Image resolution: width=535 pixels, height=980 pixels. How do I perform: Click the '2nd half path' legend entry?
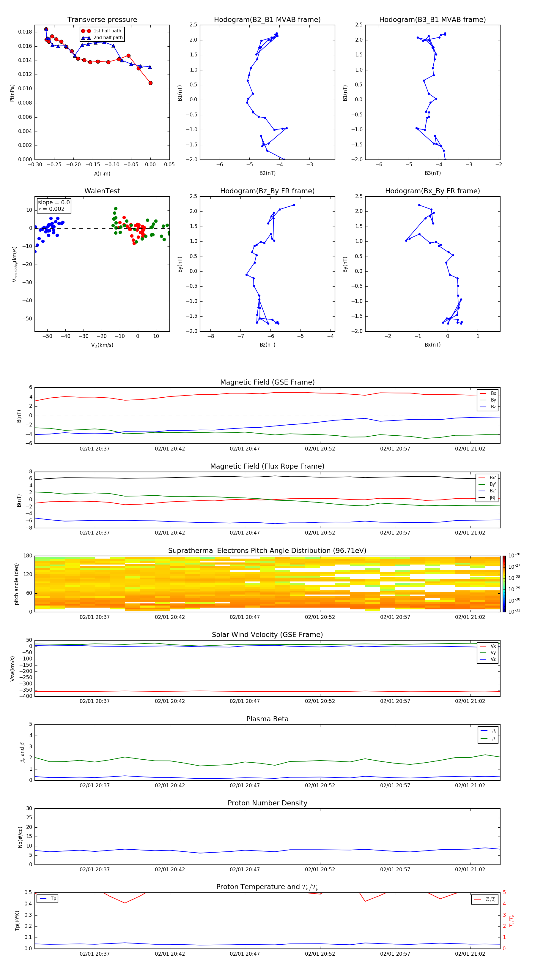pyautogui.click(x=102, y=38)
